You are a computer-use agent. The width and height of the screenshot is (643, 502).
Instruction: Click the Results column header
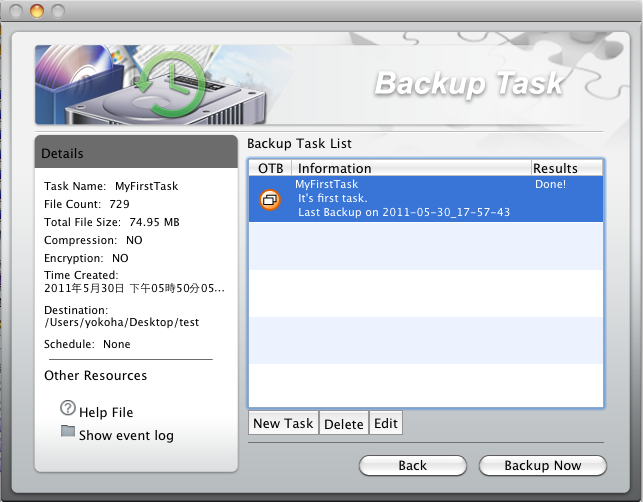[x=567, y=168]
